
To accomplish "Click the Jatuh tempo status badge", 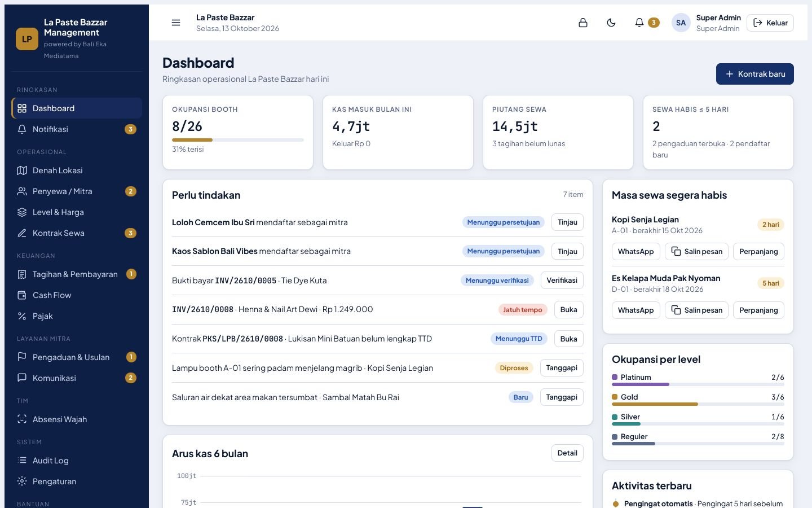I will (x=523, y=309).
